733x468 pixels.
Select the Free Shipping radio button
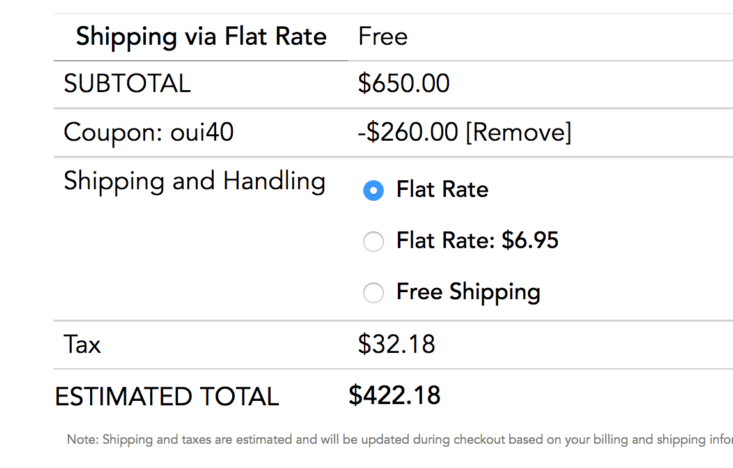point(373,293)
